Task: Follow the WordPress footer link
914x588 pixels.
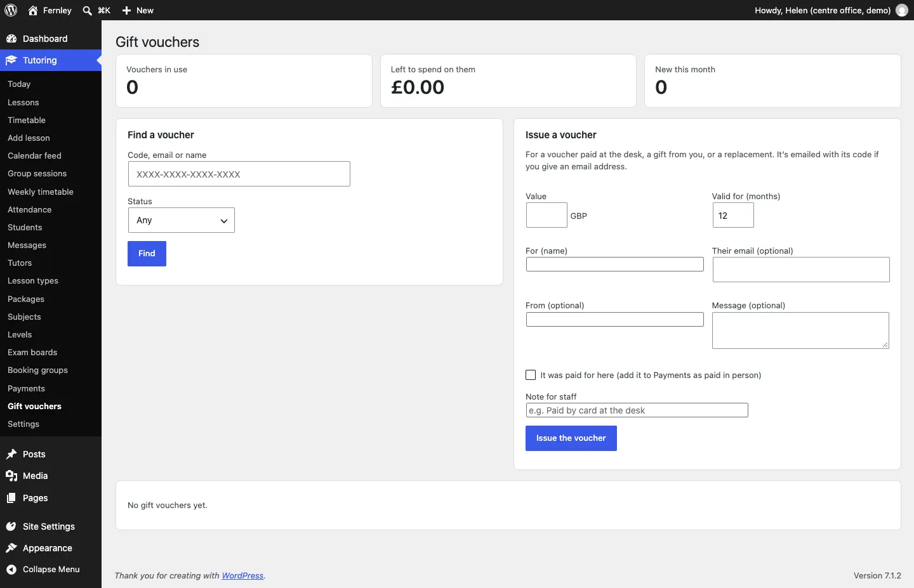Action: 242,576
